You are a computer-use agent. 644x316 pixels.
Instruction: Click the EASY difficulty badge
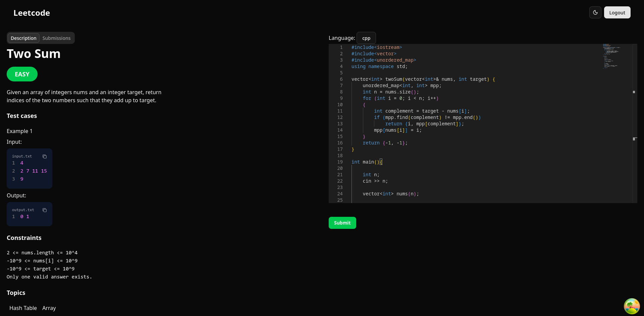pos(22,74)
